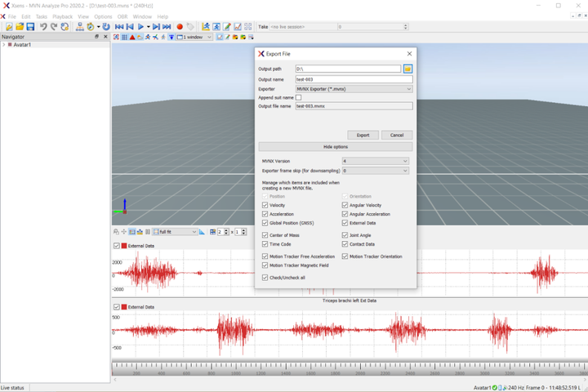This screenshot has height=392, width=588.
Task: Open the Playback menu
Action: click(62, 16)
